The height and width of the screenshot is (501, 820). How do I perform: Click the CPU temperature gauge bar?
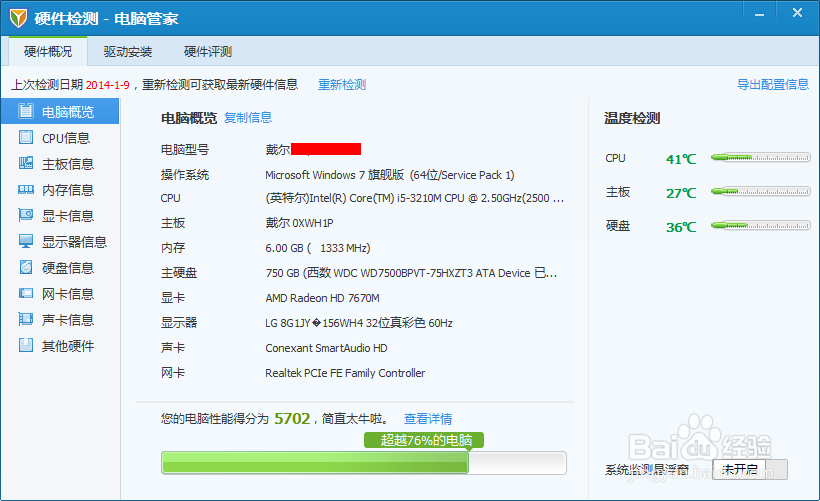pos(760,157)
